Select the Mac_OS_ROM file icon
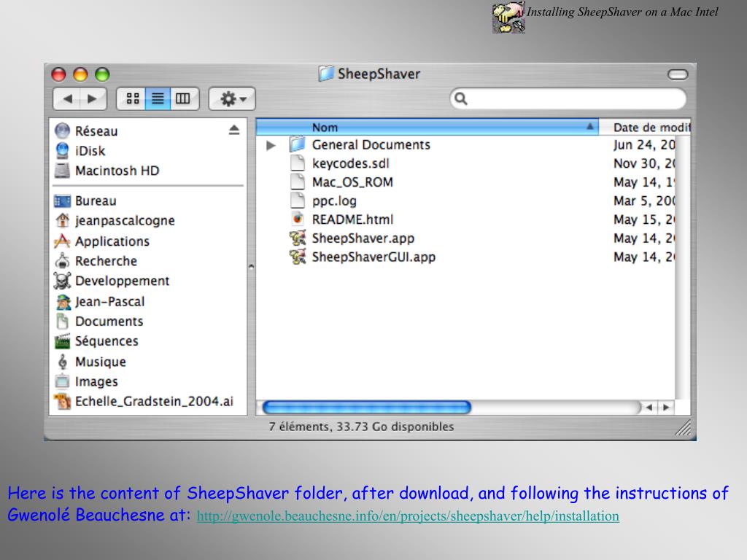The image size is (747, 560). coord(298,182)
